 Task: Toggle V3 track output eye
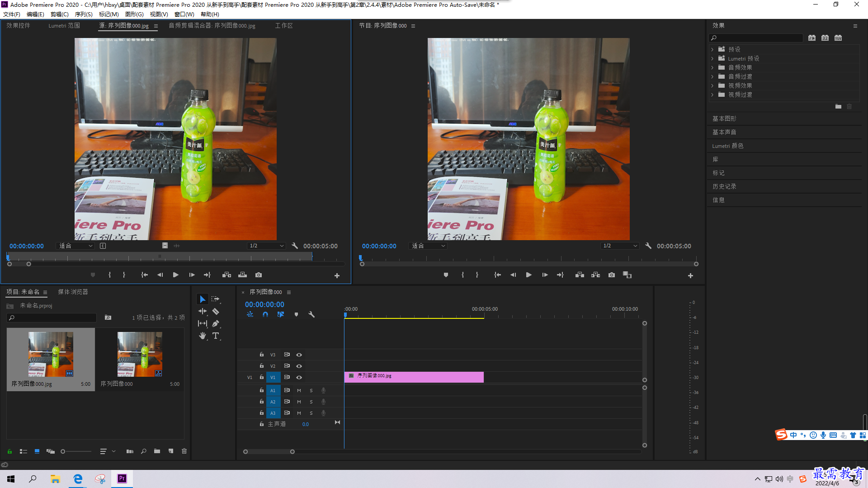click(299, 355)
